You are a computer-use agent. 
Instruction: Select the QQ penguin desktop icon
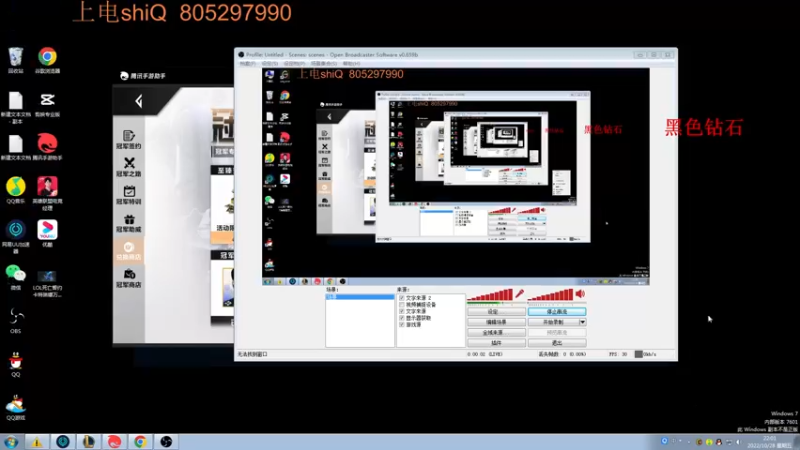15,364
